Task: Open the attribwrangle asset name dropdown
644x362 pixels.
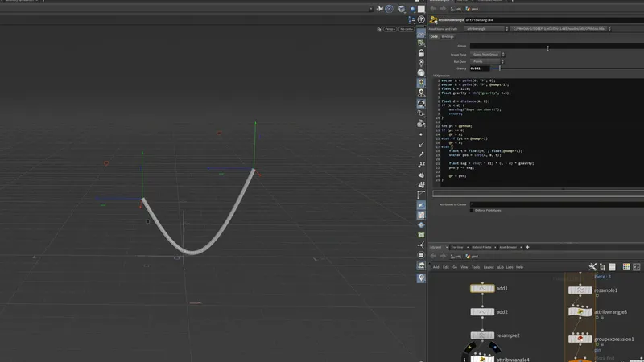Action: [x=486, y=29]
